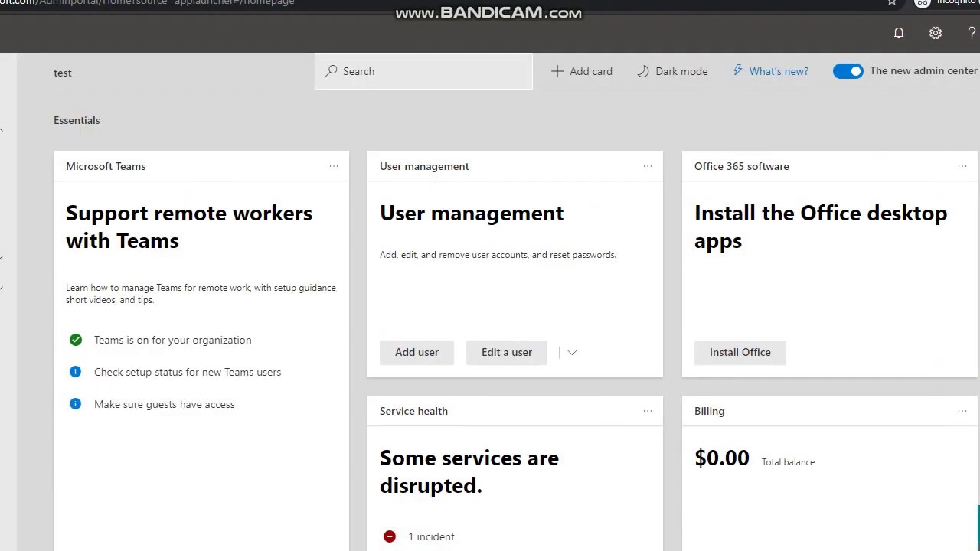Open Check setup status for new Teams users
Image resolution: width=980 pixels, height=551 pixels.
(x=188, y=372)
